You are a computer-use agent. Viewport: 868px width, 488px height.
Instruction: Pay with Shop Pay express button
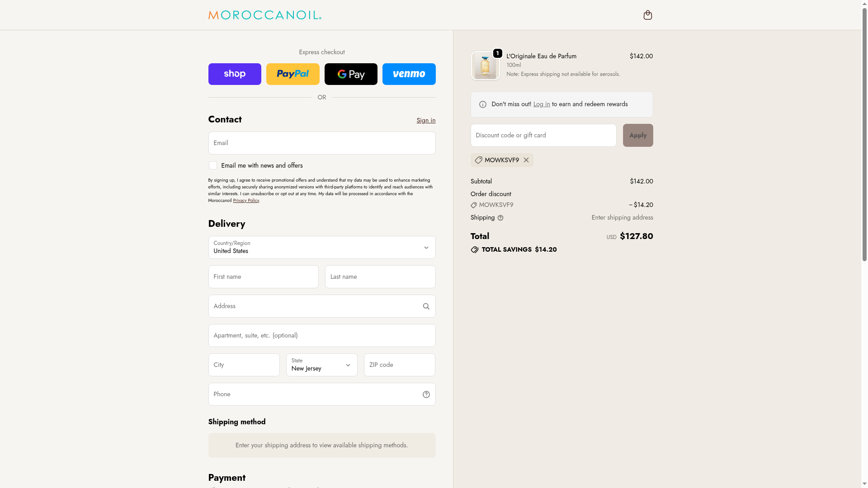(x=235, y=74)
